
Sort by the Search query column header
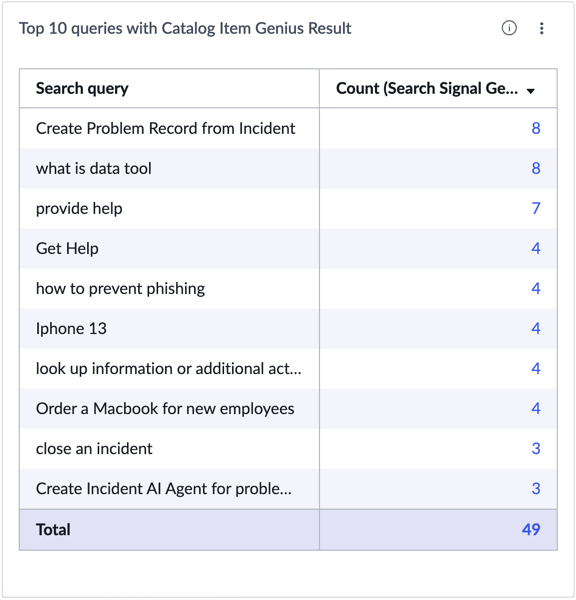[82, 88]
